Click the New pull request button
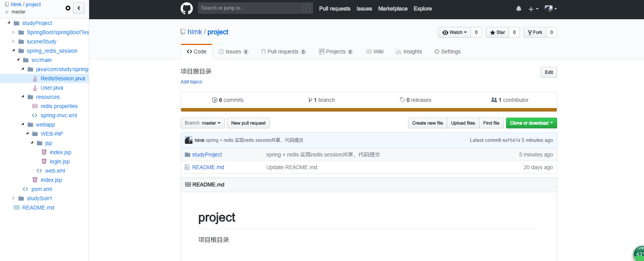Screen dimensions: 644x261 [248, 123]
